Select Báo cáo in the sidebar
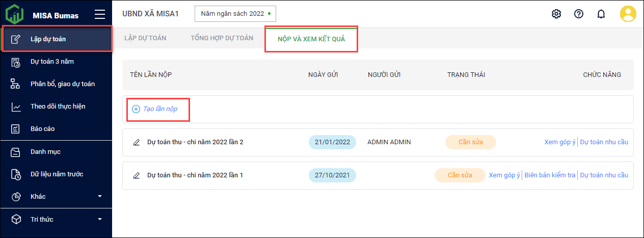Viewport: 644px width, 238px height. pos(42,129)
